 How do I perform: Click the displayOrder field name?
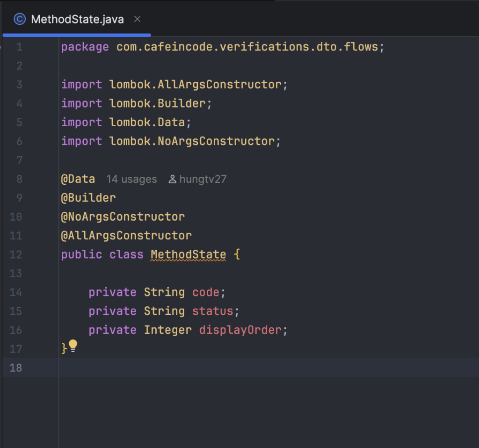tap(240, 330)
